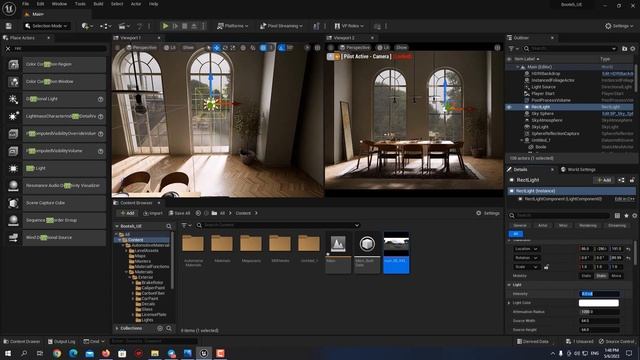
Task: Click the Play button in main toolbar
Action: pos(165,26)
